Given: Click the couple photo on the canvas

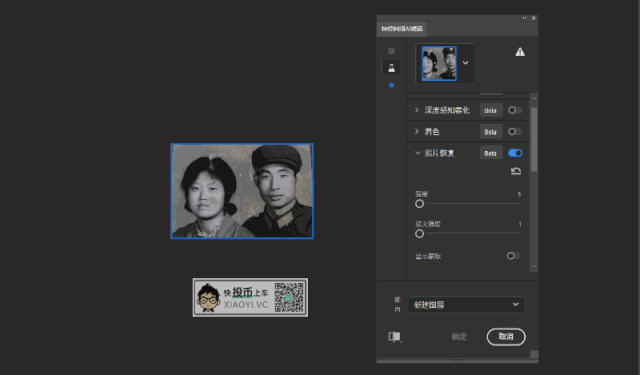Looking at the screenshot, I should pyautogui.click(x=242, y=191).
